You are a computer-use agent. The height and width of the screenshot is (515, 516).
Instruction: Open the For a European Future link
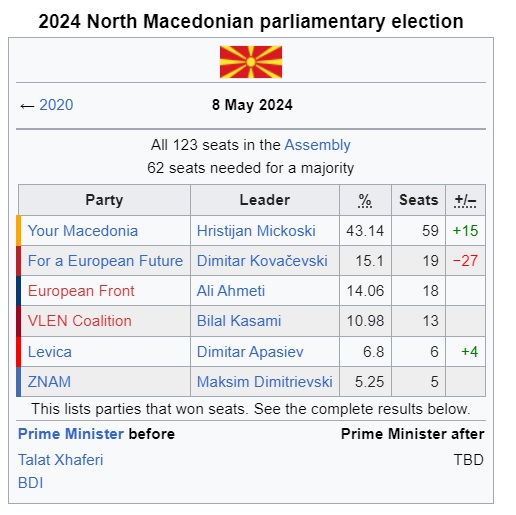click(x=105, y=261)
